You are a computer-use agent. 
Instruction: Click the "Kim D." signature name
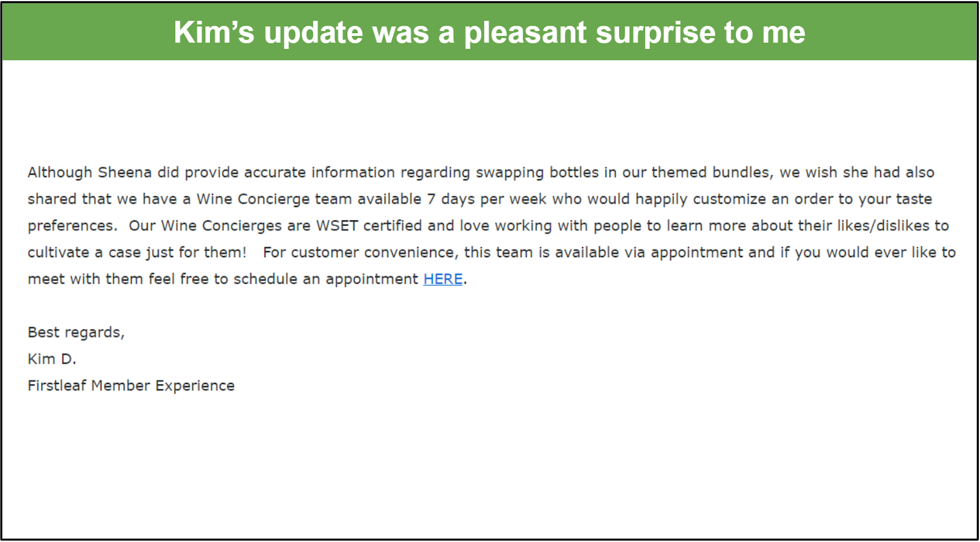pyautogui.click(x=52, y=359)
